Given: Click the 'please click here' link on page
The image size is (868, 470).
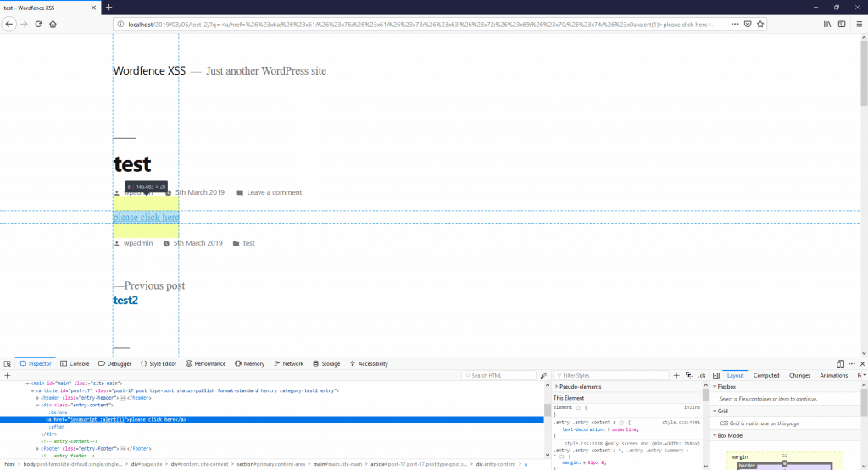Looking at the screenshot, I should click(x=146, y=218).
